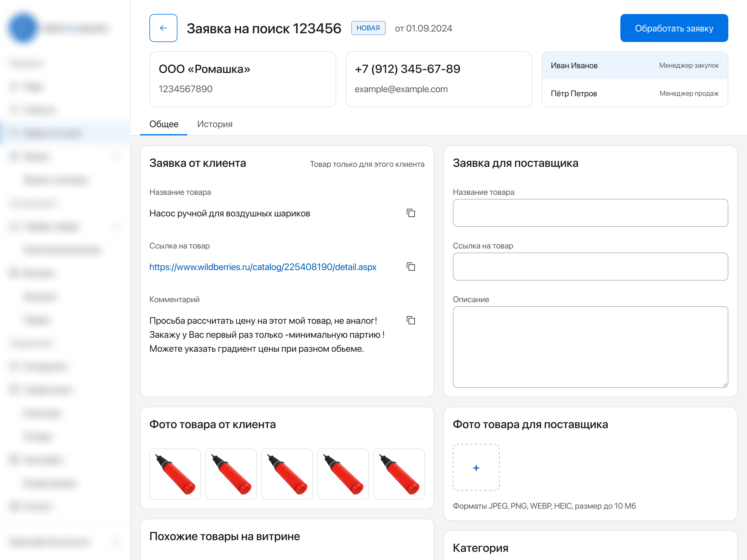Screen dimensions: 747x560
Task: Copy the product name text
Action: (411, 213)
